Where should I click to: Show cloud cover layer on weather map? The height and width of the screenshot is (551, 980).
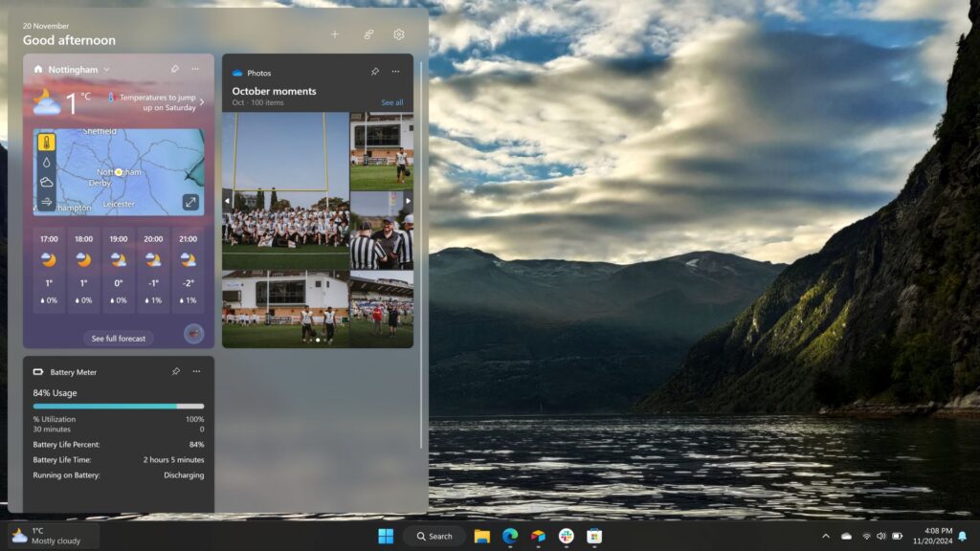pyautogui.click(x=47, y=183)
